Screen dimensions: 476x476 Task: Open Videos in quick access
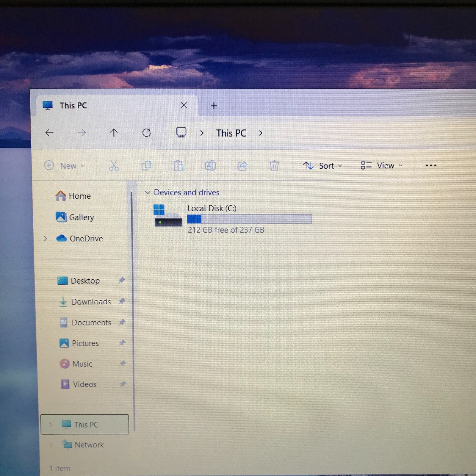click(79, 384)
